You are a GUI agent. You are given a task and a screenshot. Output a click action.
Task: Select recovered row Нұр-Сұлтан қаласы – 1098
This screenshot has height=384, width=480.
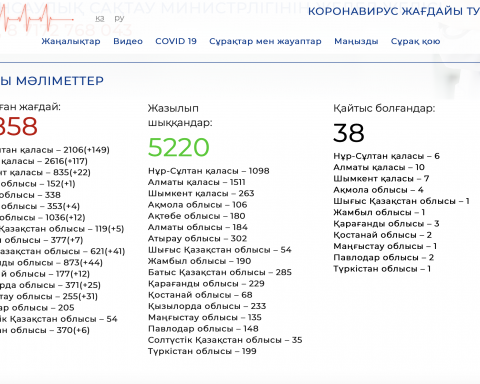click(x=209, y=171)
